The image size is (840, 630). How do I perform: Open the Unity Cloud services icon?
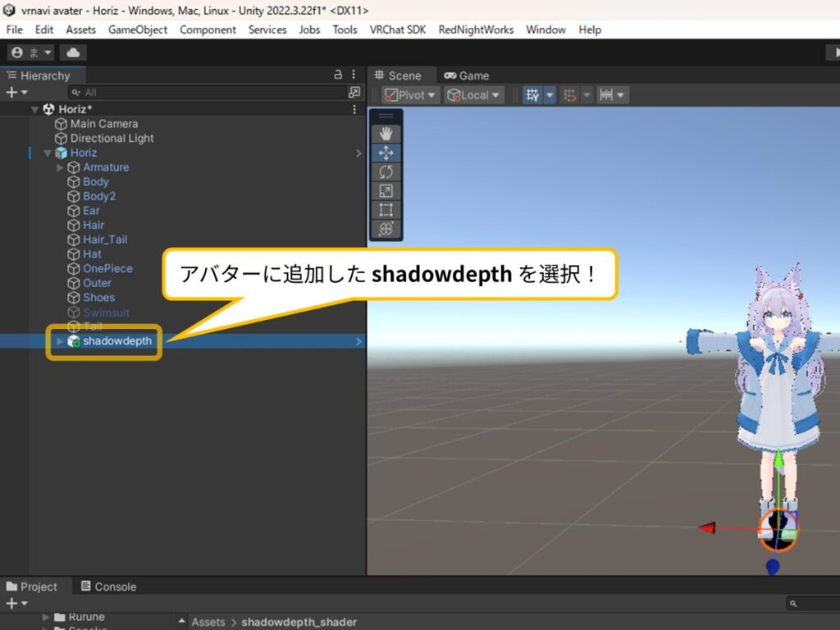73,52
